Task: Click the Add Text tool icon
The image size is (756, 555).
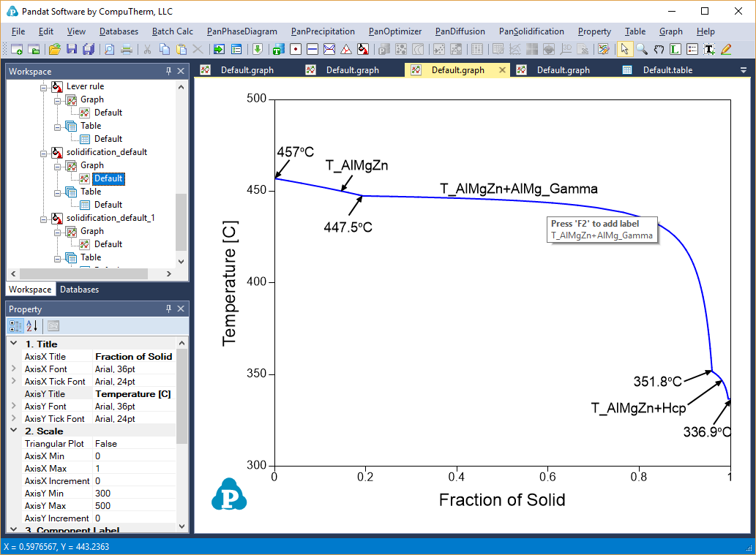Action: pos(709,49)
